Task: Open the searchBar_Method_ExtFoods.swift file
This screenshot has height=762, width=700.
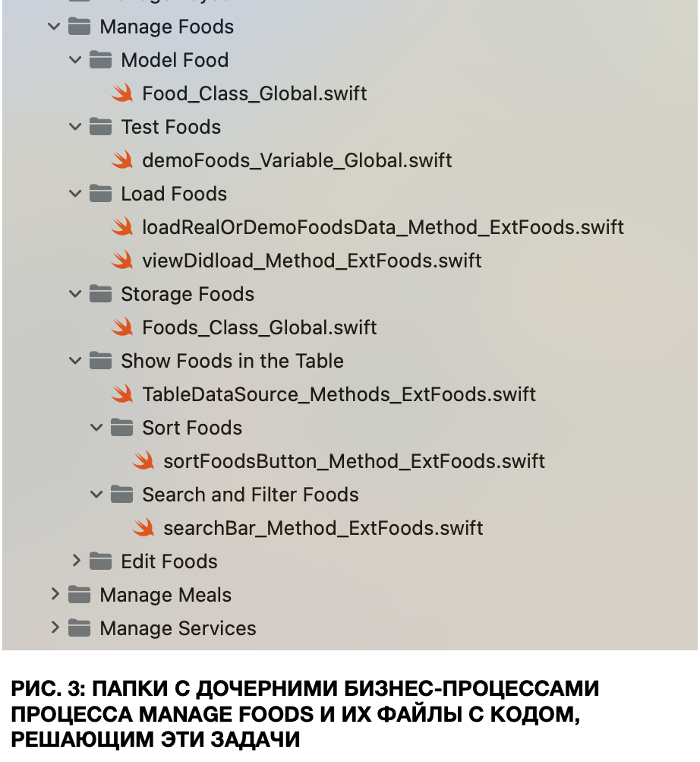Action: [x=323, y=528]
